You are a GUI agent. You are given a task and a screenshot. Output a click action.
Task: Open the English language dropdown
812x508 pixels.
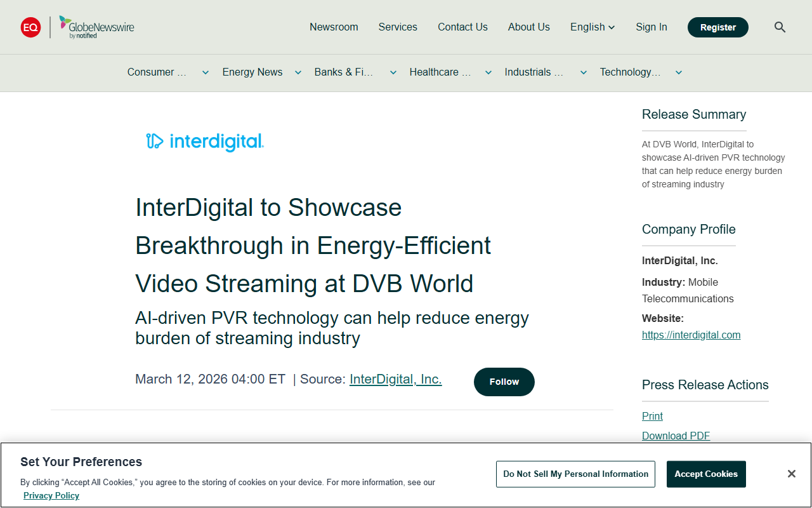[x=593, y=27]
